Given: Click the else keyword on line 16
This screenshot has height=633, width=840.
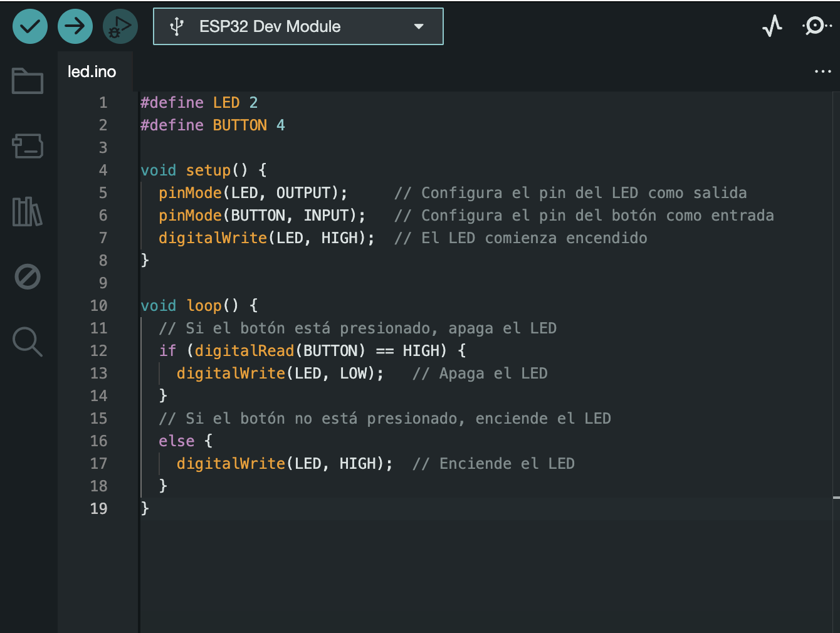Looking at the screenshot, I should pos(176,441).
